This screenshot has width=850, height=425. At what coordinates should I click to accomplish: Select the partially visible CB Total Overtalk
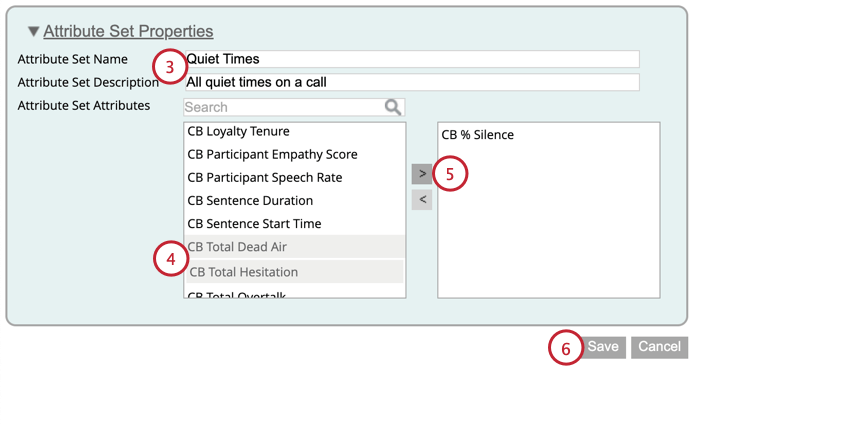[x=238, y=294]
